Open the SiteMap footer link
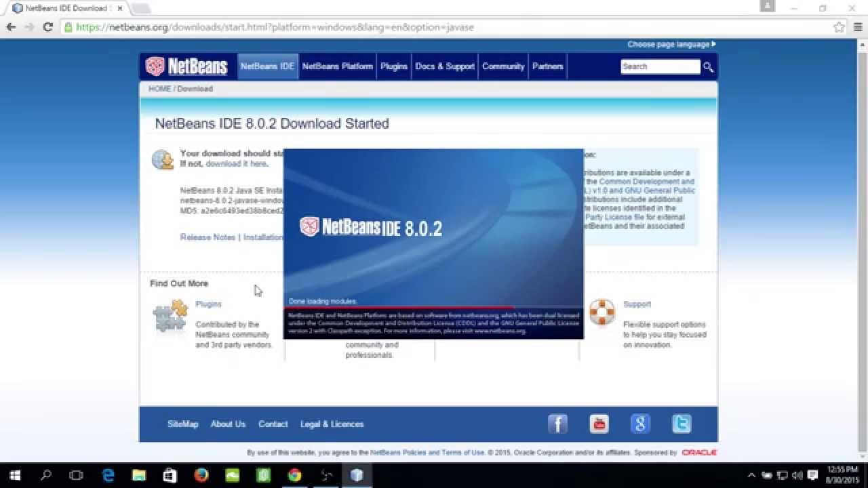 [183, 424]
